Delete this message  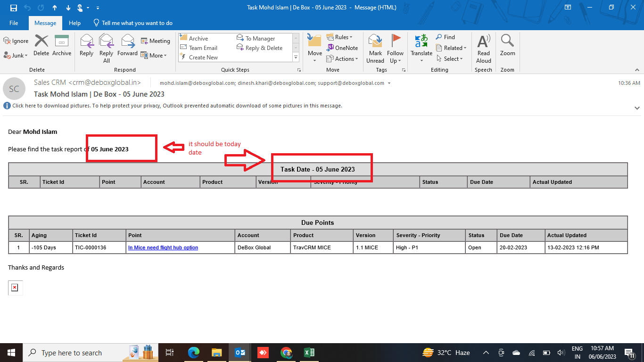41,45
